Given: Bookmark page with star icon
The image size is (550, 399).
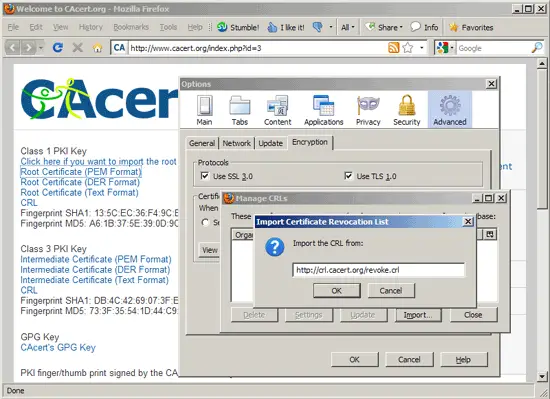Looking at the screenshot, I should point(408,48).
